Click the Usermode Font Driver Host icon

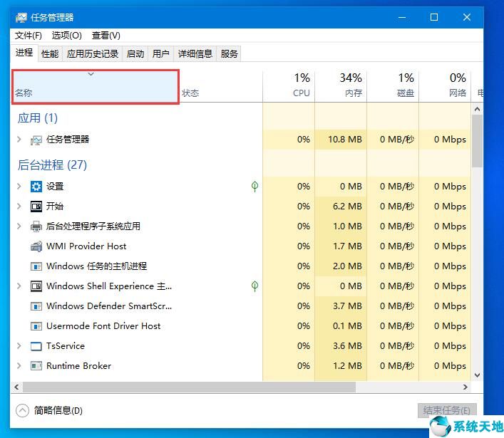pyautogui.click(x=36, y=326)
